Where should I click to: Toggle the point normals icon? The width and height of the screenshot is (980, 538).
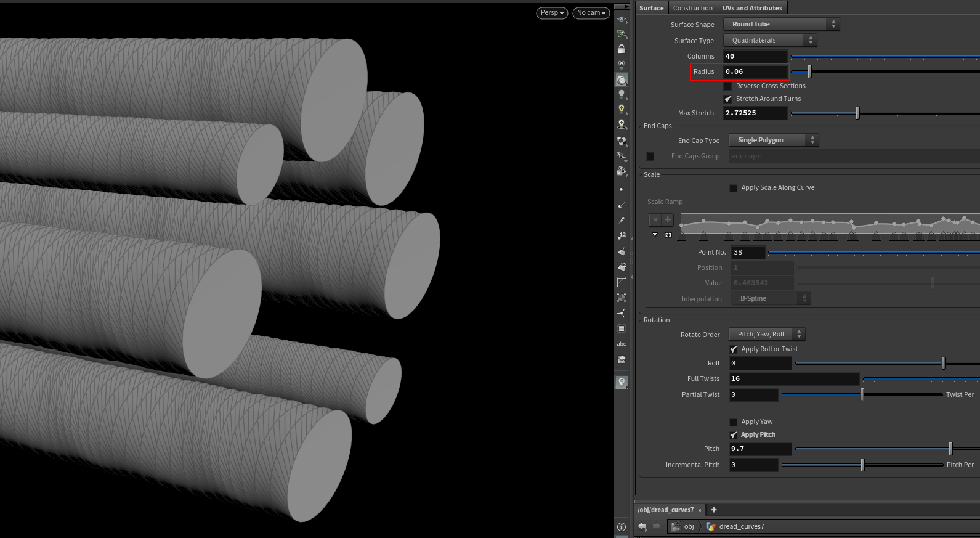(x=622, y=205)
